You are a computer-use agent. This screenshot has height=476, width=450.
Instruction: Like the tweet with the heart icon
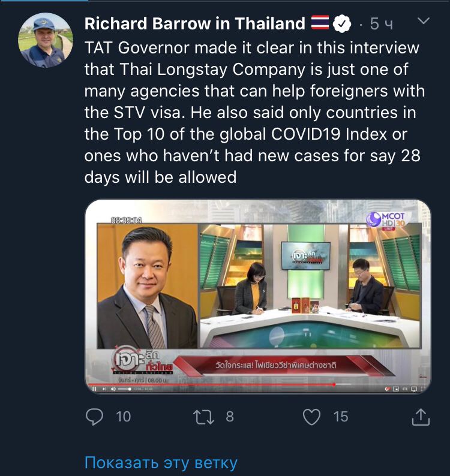click(312, 417)
